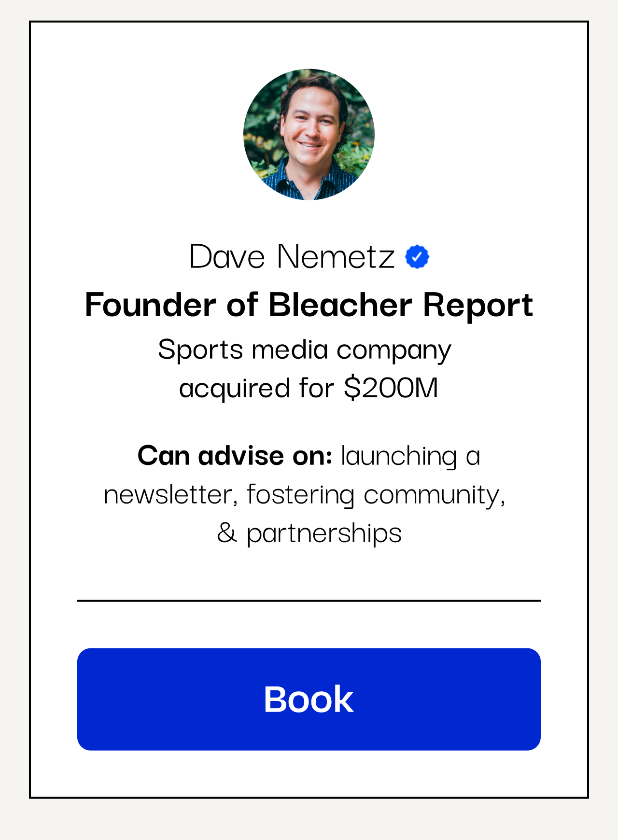
Task: Click the ampersand before partnerships
Action: point(227,533)
